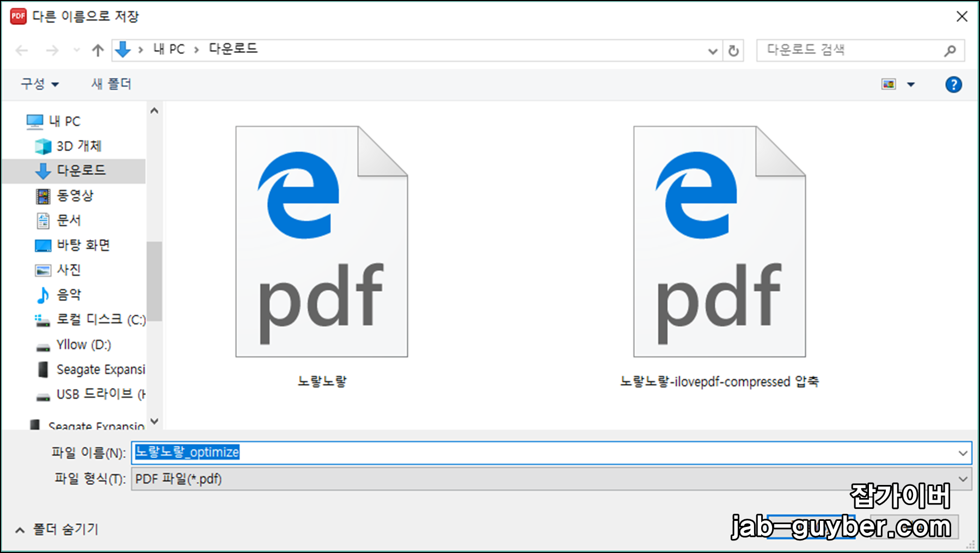Open 문서 folder in sidebar
The height and width of the screenshot is (553, 980).
[69, 220]
